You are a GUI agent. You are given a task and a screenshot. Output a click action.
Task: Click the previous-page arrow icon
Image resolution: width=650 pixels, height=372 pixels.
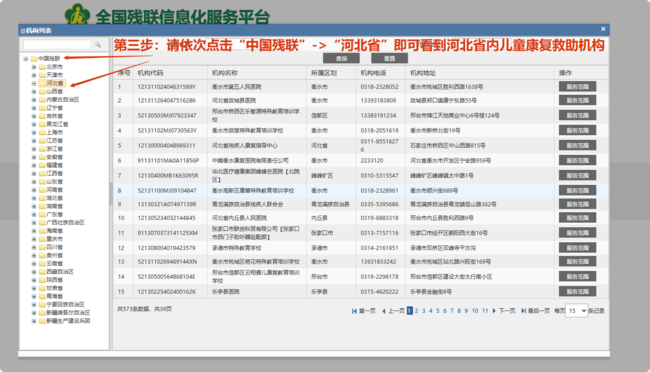click(384, 311)
